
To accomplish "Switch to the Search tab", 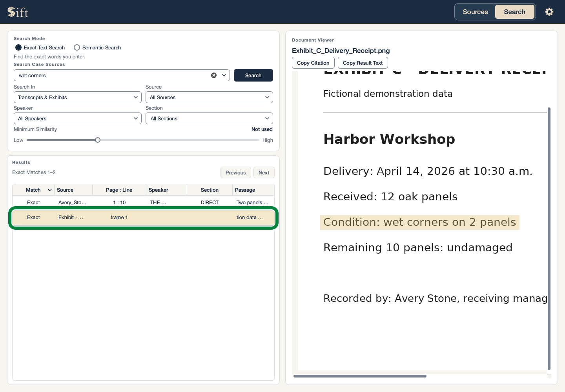I will 514,12.
